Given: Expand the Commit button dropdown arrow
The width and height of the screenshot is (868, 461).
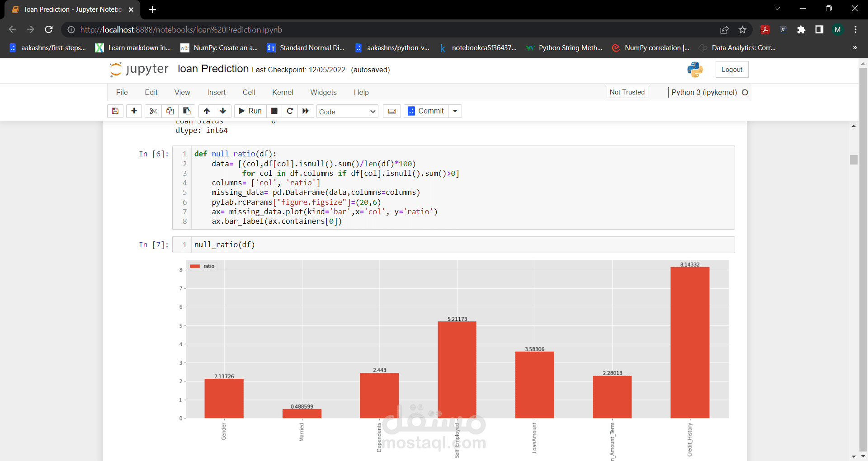Looking at the screenshot, I should pos(455,111).
